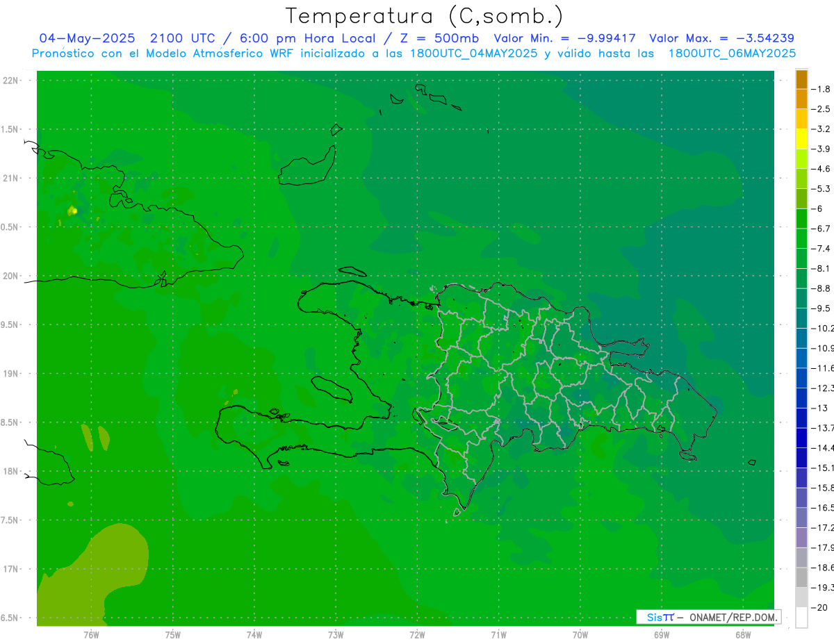Pick the yellow swatch between -3.2 and -3.9
This screenshot has width=834, height=644.
(802, 139)
